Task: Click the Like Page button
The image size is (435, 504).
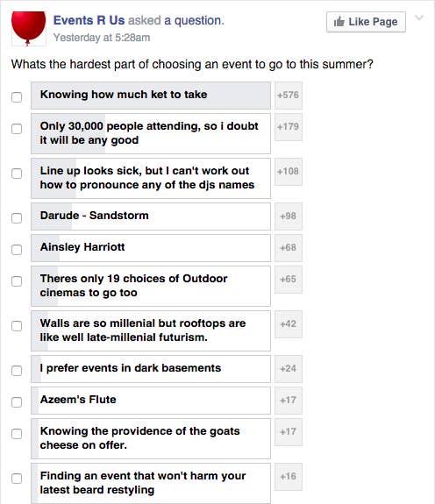Action: [x=366, y=22]
